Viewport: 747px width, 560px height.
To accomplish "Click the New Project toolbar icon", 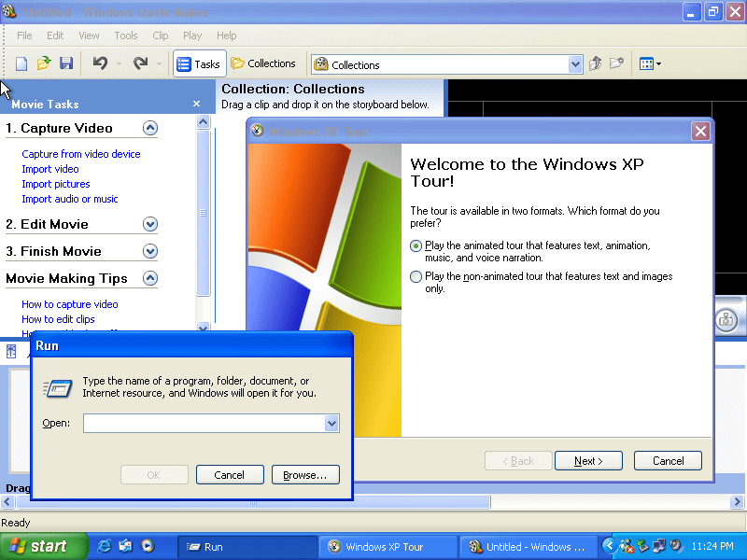I will (x=21, y=63).
